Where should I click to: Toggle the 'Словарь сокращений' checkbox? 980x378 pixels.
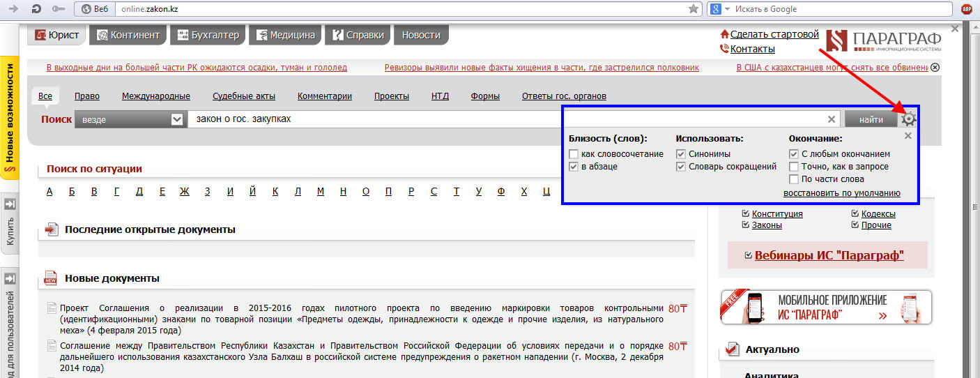[681, 167]
